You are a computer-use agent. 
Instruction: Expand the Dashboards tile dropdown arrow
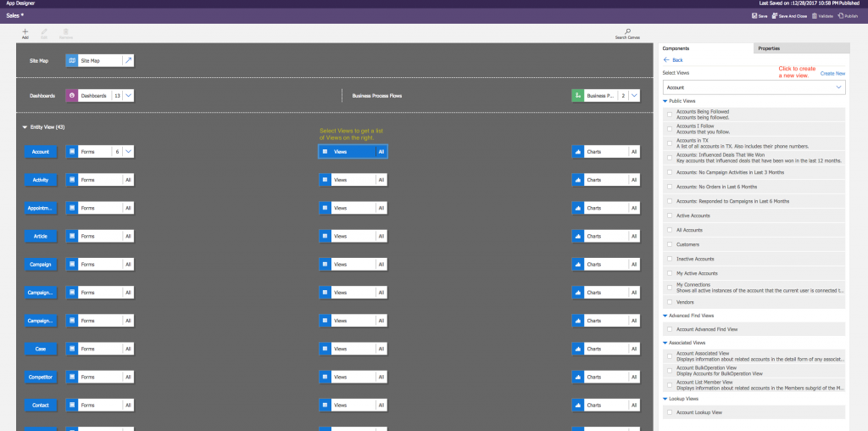point(128,96)
